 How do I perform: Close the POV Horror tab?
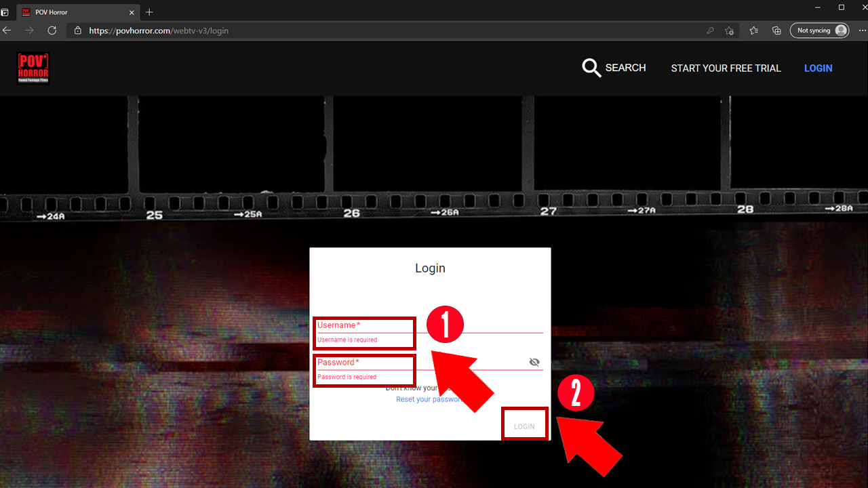tap(130, 12)
